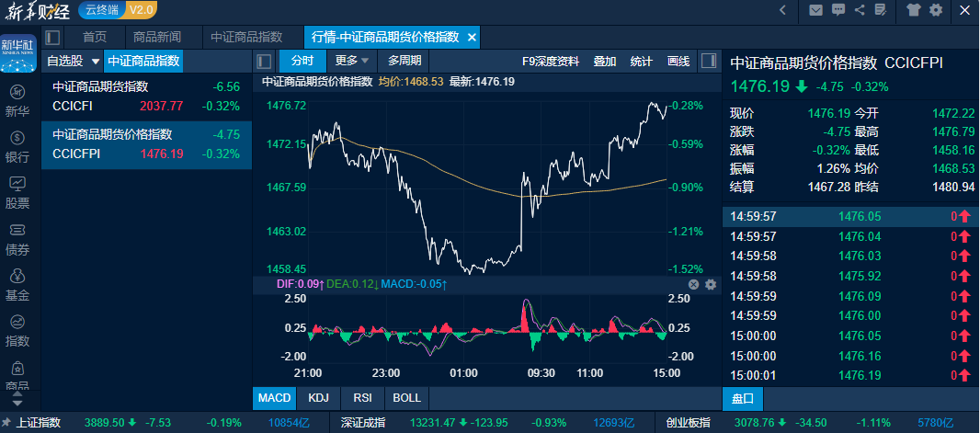The width and height of the screenshot is (980, 433).
Task: Toggle the right quote panel visibility
Action: [x=708, y=62]
